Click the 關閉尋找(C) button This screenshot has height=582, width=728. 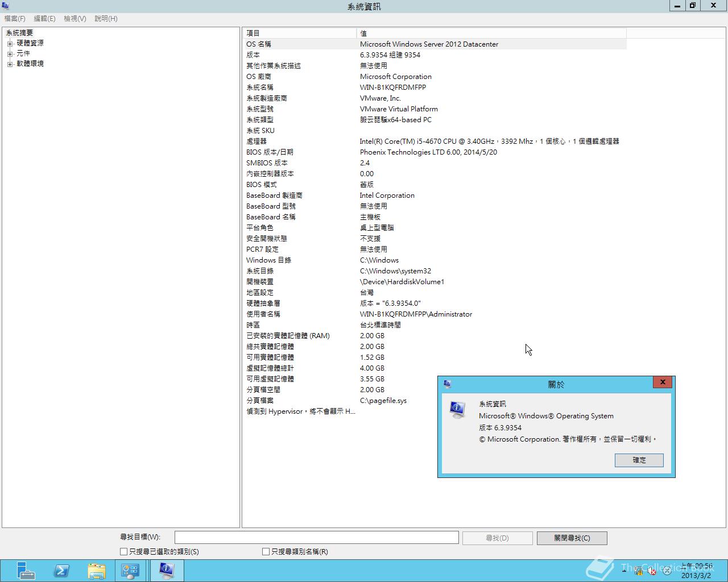tap(572, 538)
